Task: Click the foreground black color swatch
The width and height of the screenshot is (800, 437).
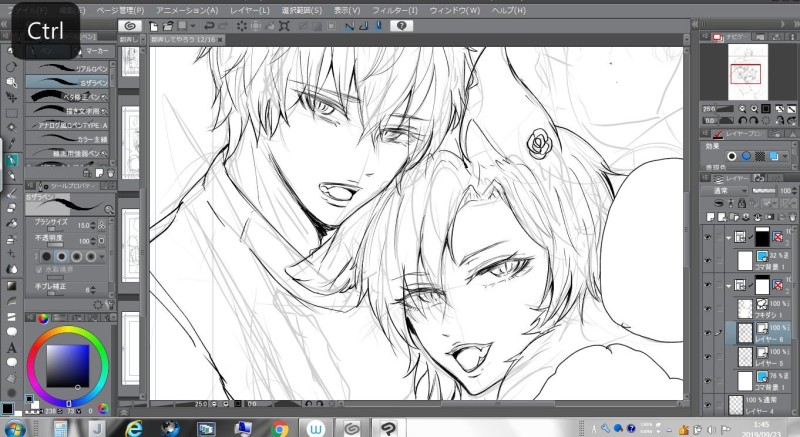Action: coord(7,408)
